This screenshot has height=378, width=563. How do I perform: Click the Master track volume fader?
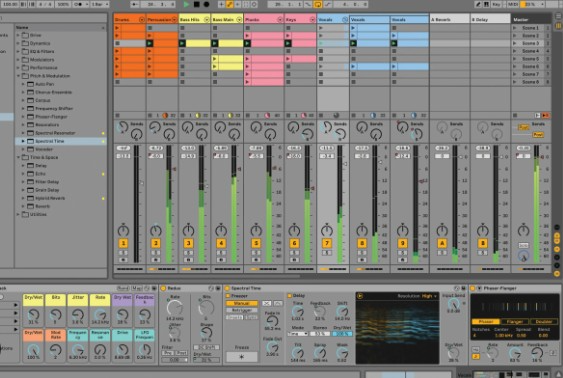(x=542, y=157)
